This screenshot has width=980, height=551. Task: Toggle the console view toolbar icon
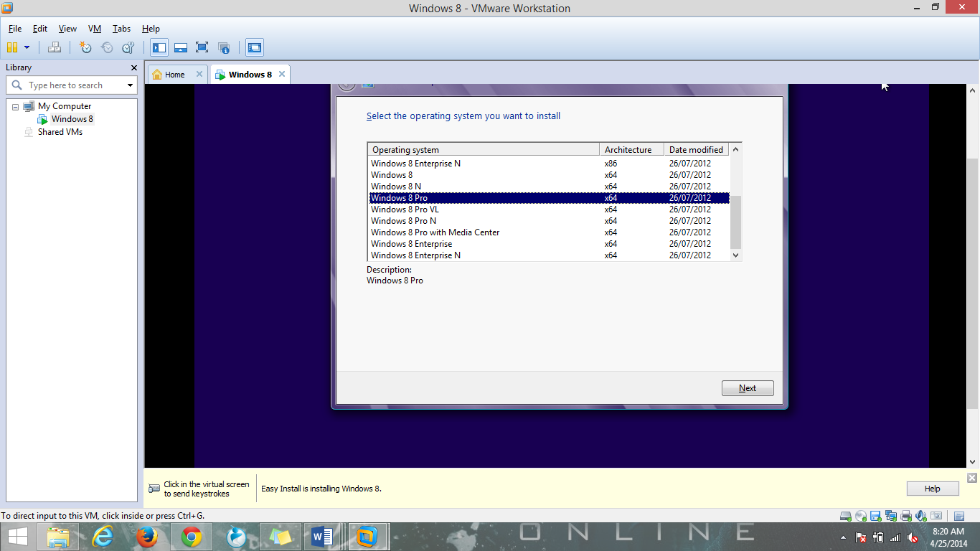(254, 47)
